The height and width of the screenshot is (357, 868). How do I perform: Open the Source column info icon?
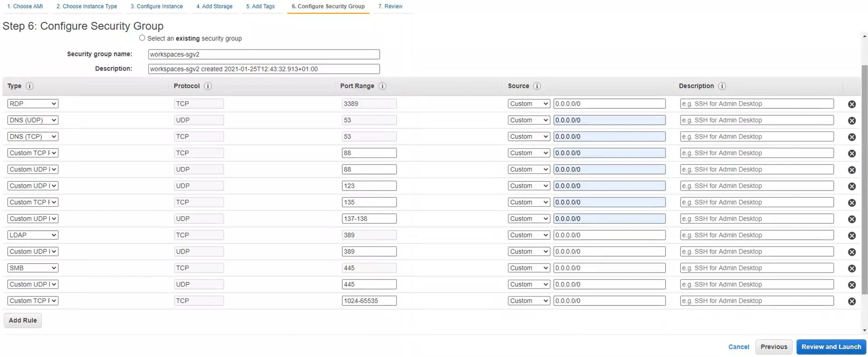tap(537, 86)
